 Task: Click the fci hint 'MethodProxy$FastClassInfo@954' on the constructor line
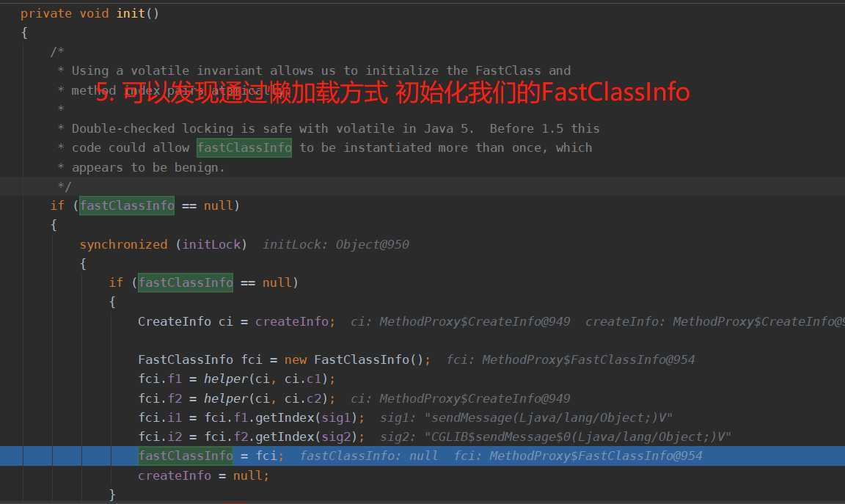click(571, 359)
